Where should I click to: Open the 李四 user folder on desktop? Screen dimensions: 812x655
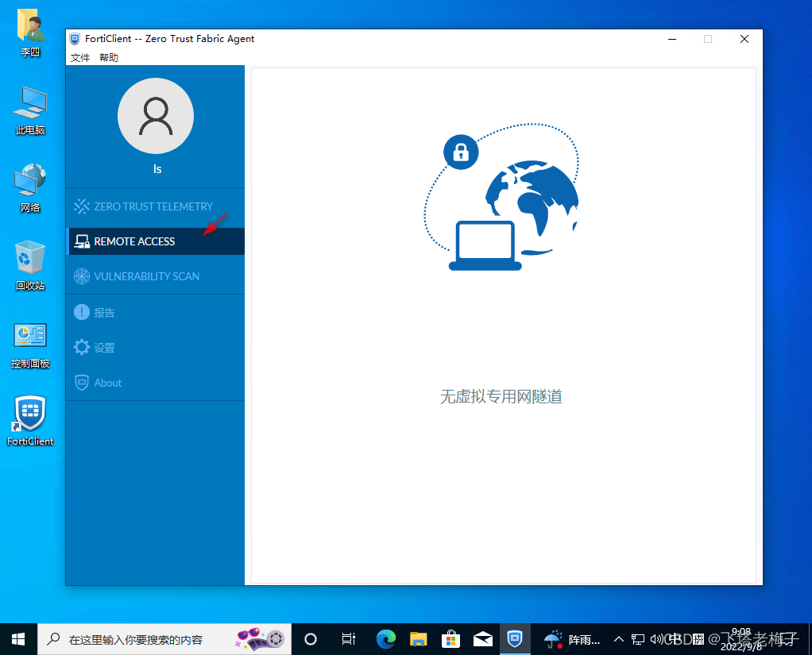[30, 32]
